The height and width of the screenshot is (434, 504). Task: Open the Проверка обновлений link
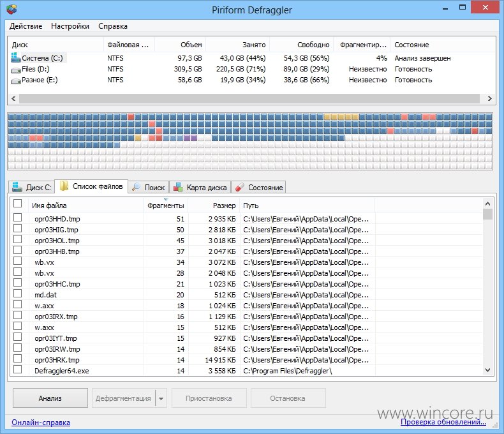(x=443, y=422)
